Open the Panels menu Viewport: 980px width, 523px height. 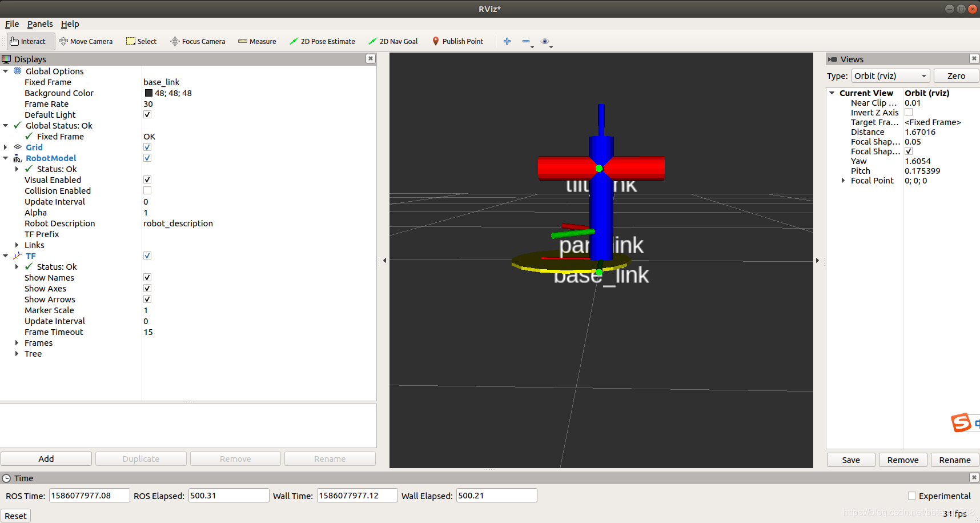pyautogui.click(x=40, y=24)
